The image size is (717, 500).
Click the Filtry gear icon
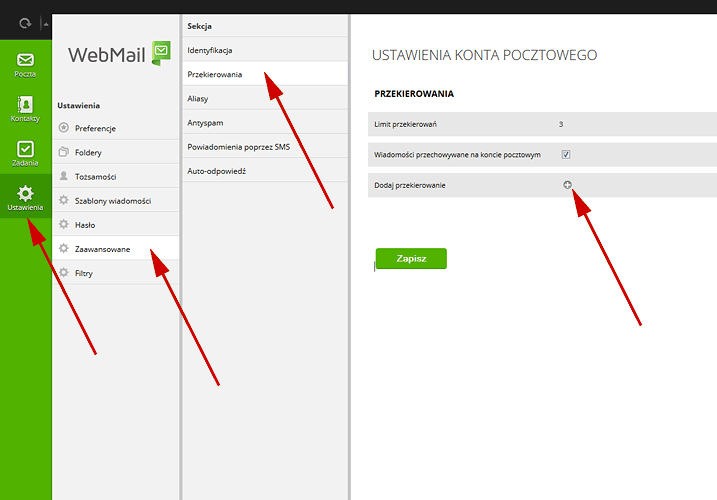(64, 272)
